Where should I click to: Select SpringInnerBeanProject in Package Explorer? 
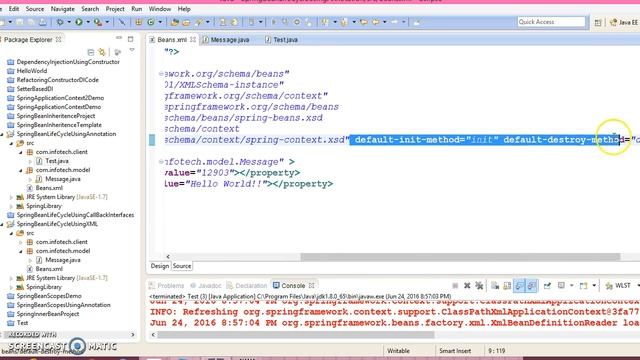tap(48, 314)
